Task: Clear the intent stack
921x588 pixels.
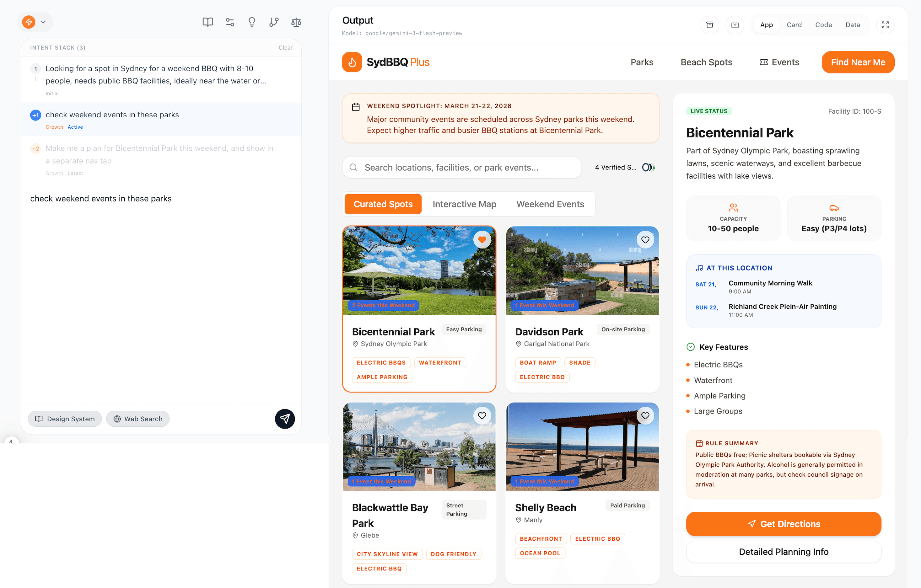Action: point(285,48)
